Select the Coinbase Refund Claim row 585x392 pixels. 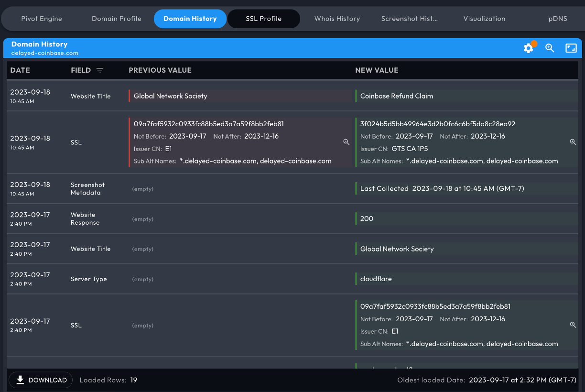click(397, 96)
